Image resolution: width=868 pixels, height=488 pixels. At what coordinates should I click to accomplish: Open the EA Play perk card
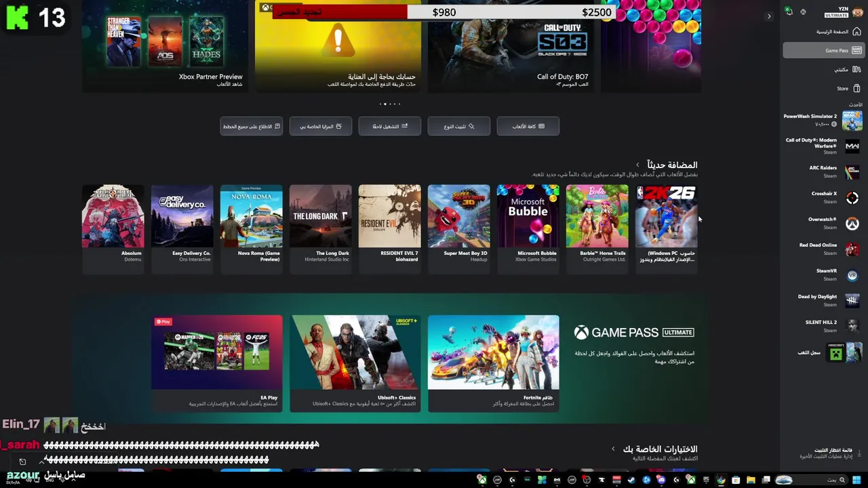tap(217, 363)
